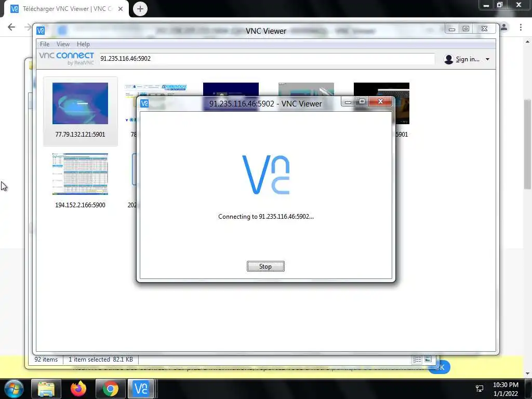Click the 1 item selected 82.1 KB text
Viewport: 532px width, 399px height.
(x=101, y=360)
